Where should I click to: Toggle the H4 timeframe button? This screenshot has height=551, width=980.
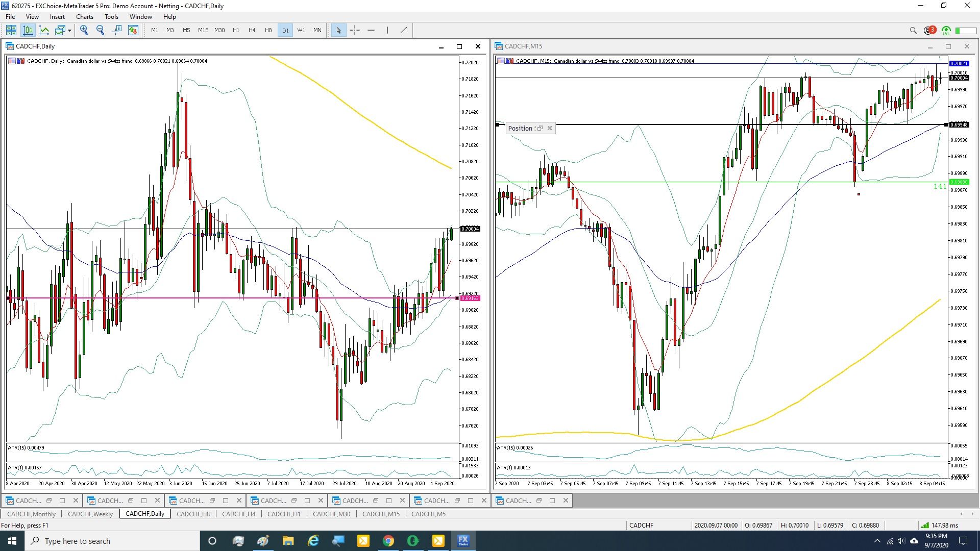[x=252, y=30]
